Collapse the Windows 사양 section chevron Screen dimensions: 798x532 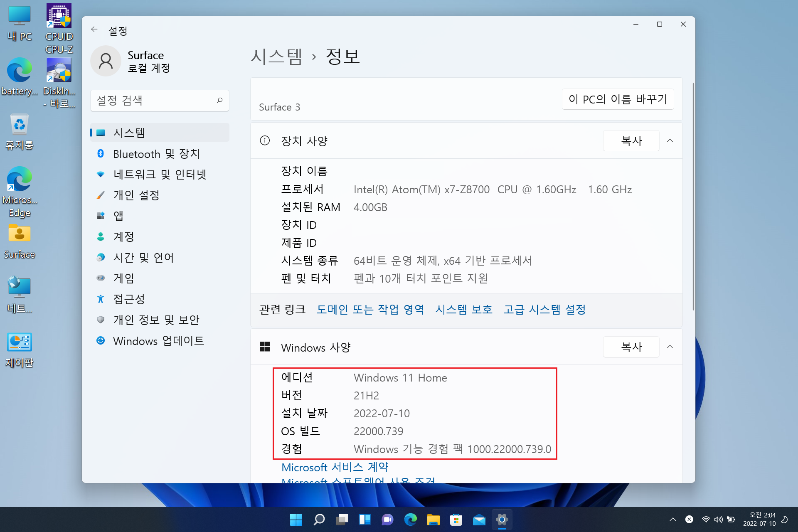tap(670, 347)
